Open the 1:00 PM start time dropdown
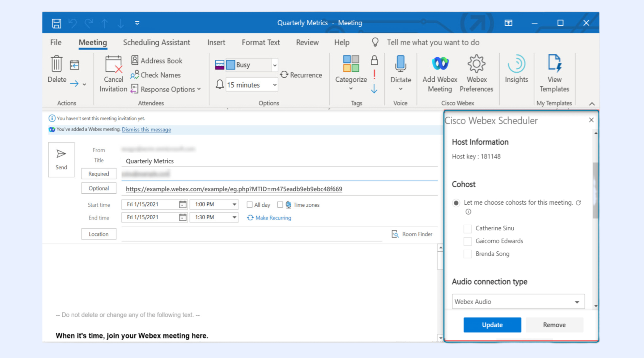The width and height of the screenshot is (644, 358). (234, 204)
